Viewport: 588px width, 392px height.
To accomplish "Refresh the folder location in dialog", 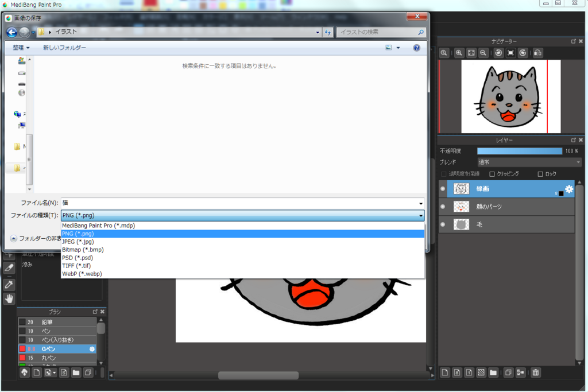I will point(328,32).
